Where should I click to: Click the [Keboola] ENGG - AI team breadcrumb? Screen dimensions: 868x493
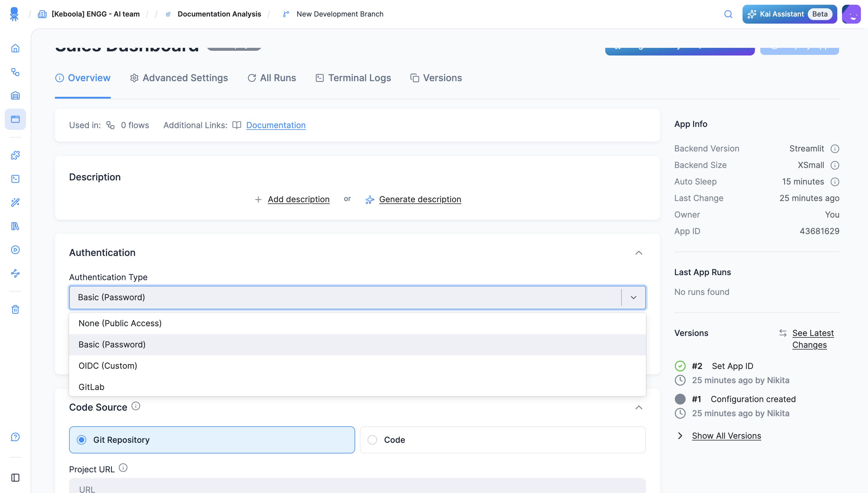(x=95, y=14)
